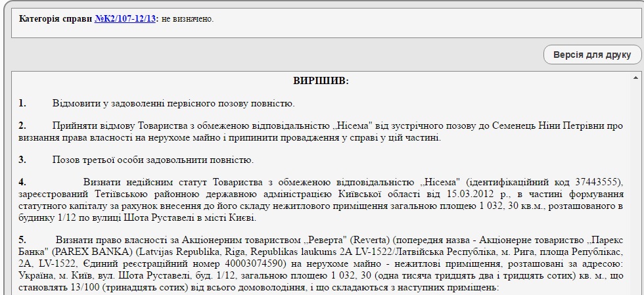
Task: Click the "Версія для друку" button
Action: tap(592, 55)
